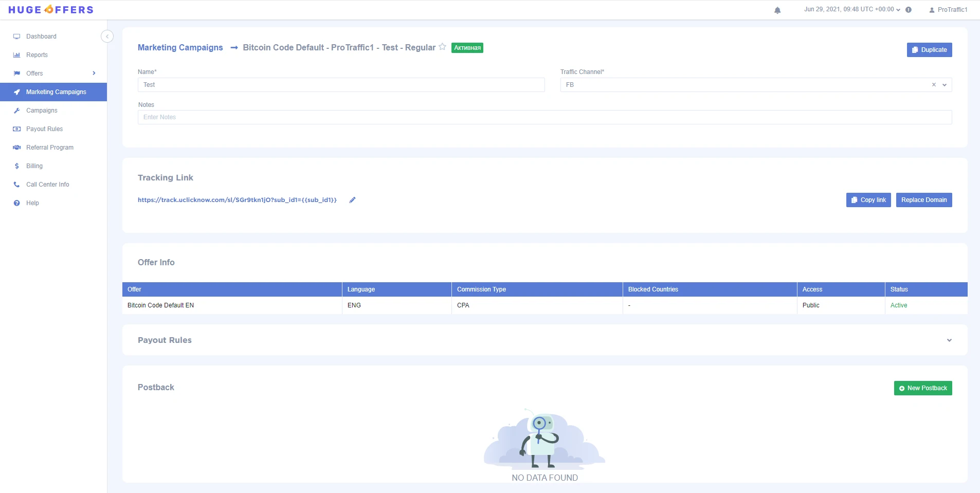Click the timezone info icon
Viewport: 980px width, 493px height.
click(909, 10)
